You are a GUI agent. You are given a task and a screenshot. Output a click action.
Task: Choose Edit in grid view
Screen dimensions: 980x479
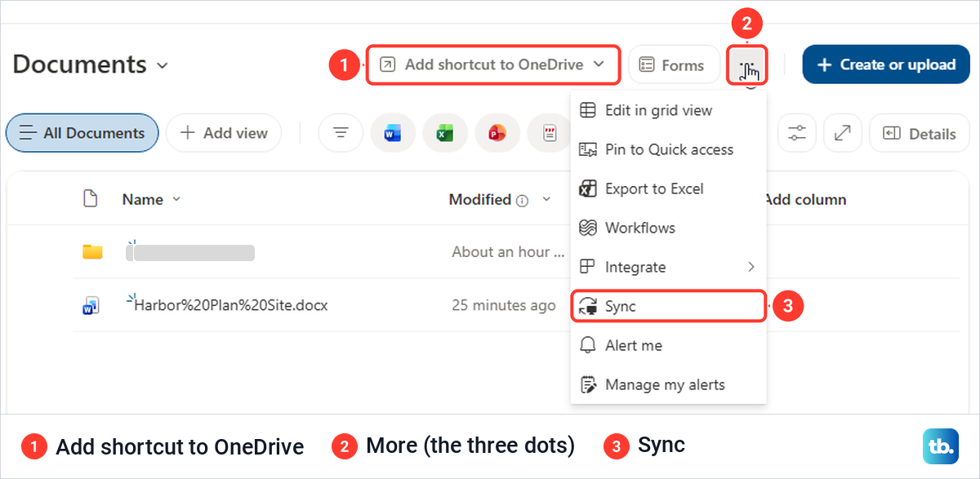[668, 110]
